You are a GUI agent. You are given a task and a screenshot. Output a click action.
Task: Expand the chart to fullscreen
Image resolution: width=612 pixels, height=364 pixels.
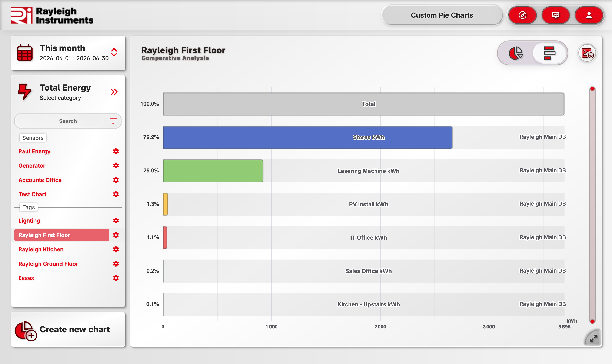coord(593,338)
